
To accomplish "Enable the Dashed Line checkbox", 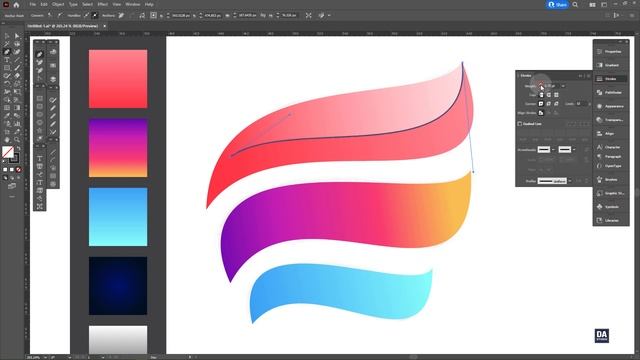I will (520, 124).
